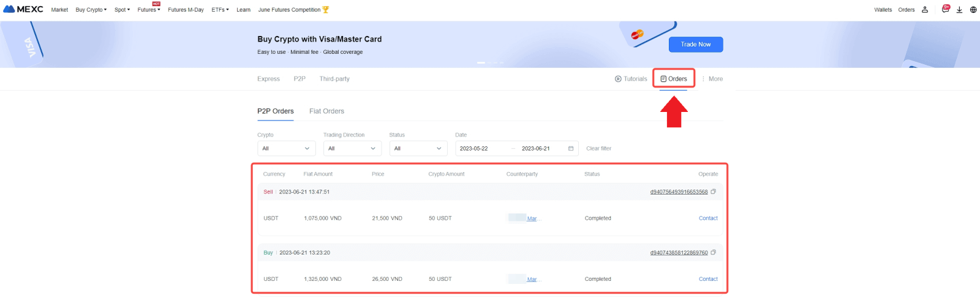Click the MEXC logo
The width and height of the screenshot is (980, 301).
point(23,9)
